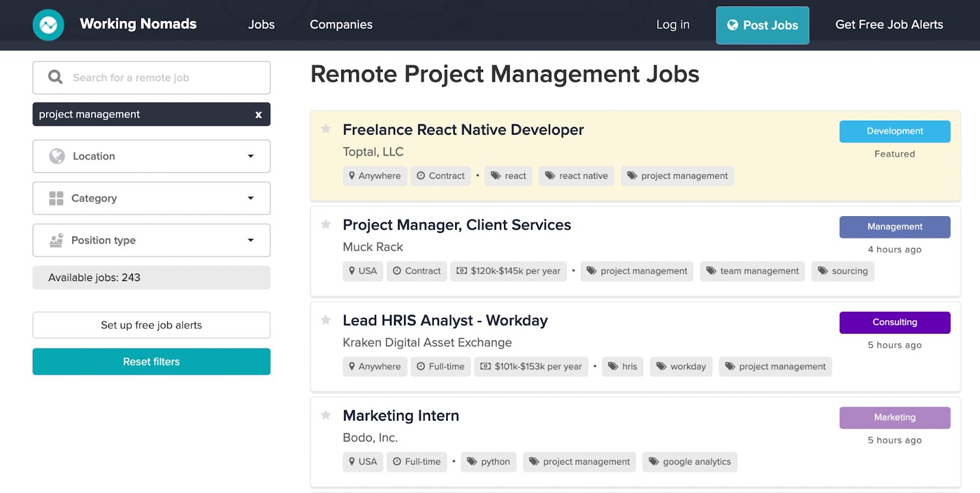Click Contract tag on Toptal job

(441, 176)
